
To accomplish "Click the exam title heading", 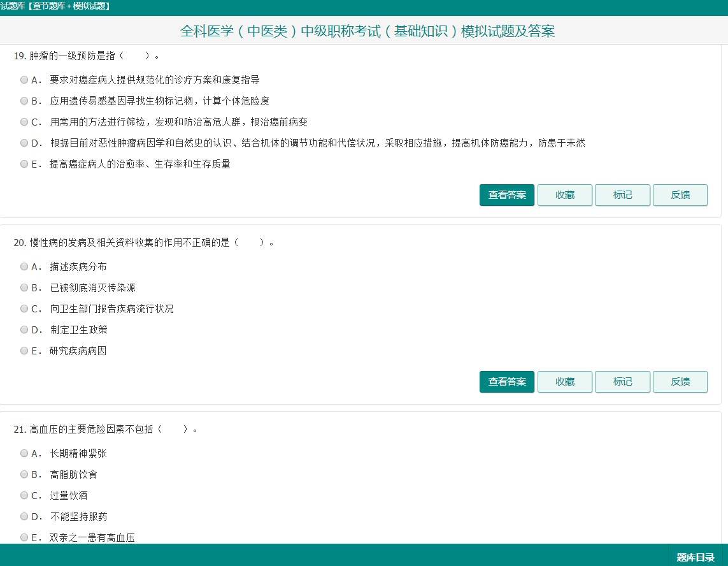I will coord(368,31).
